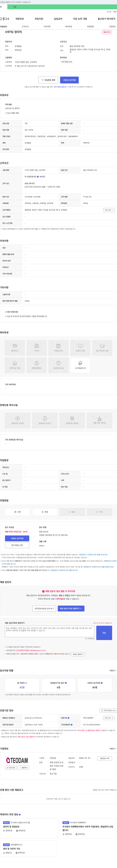Open recommended job 경리직 및 영업보조
117x868 pixels.
[11, 827]
